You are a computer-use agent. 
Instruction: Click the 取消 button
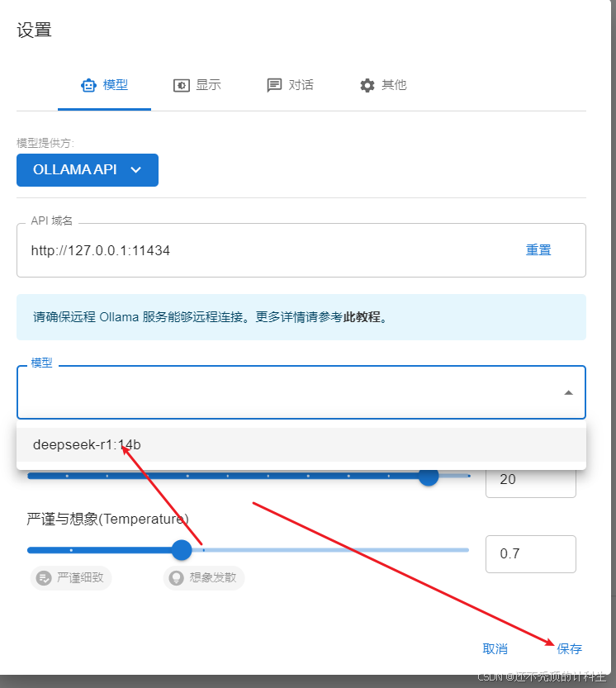click(x=495, y=648)
